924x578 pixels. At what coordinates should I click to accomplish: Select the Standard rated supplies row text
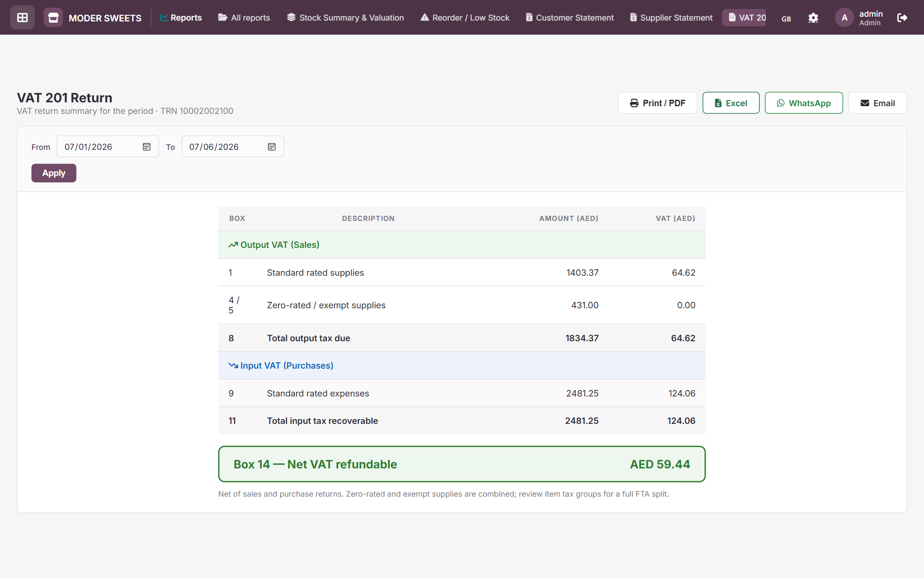click(315, 273)
